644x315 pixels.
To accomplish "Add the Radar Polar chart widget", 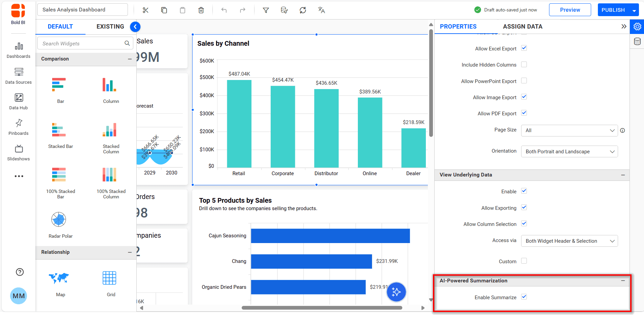I will [x=59, y=220].
